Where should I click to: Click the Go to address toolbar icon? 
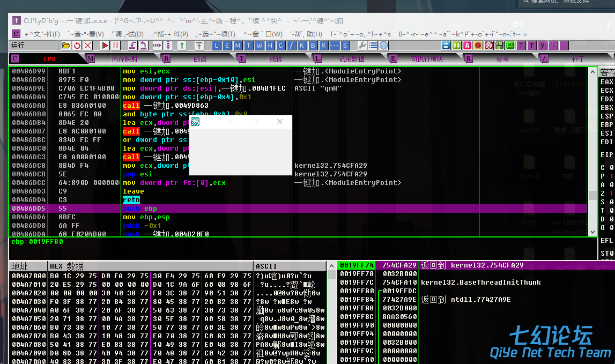click(x=199, y=46)
